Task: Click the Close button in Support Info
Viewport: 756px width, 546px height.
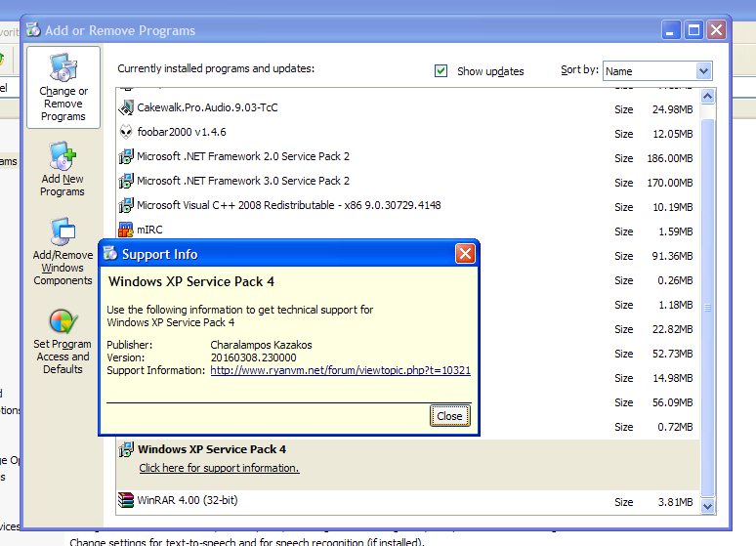Action: coord(450,416)
